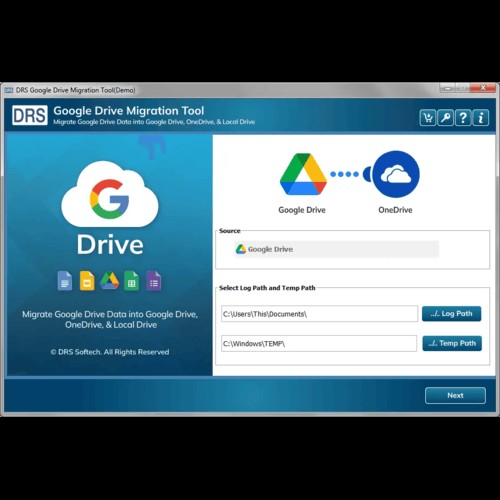The image size is (500, 500).
Task: Click the large Google Drive triangle logo
Action: (303, 174)
